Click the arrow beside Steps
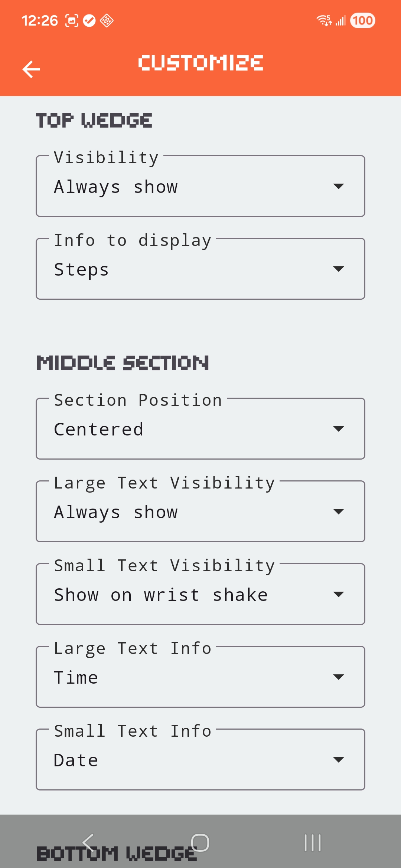Screen dimensions: 401x868 click(x=338, y=269)
